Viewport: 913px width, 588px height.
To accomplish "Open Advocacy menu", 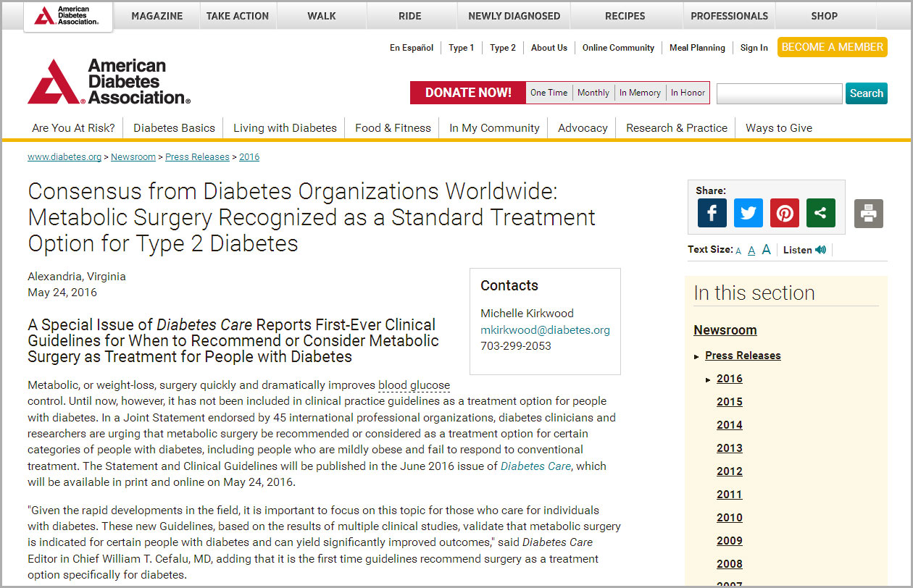I will coord(583,127).
